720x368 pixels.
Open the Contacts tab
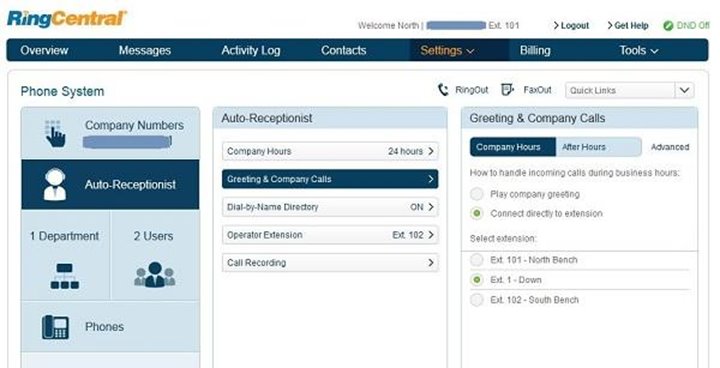[x=343, y=51]
